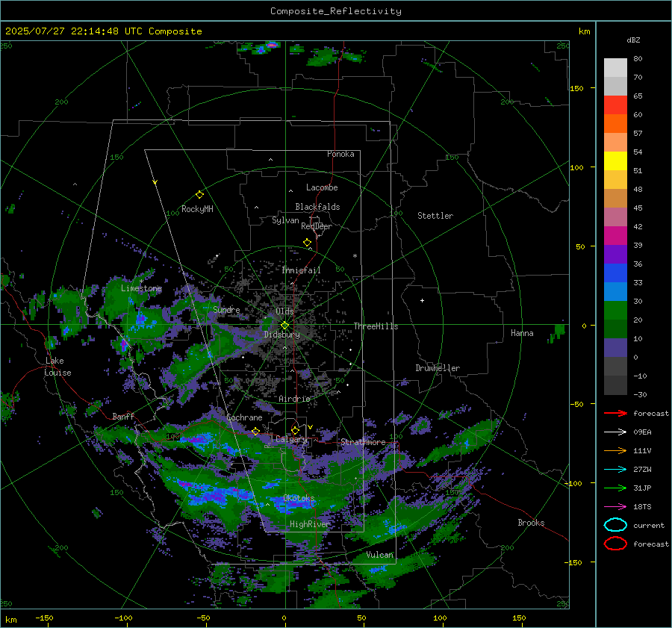Image resolution: width=672 pixels, height=628 pixels.
Task: Click the Innisfail label
Action: (x=301, y=270)
